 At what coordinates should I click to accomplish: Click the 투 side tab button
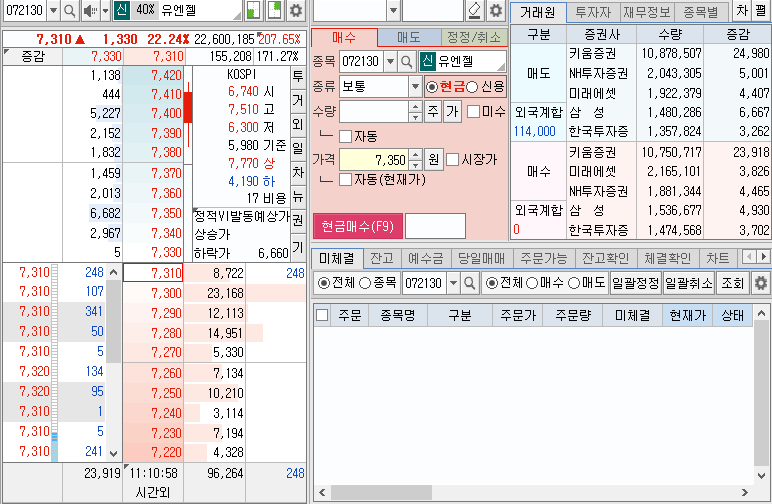pos(298,77)
